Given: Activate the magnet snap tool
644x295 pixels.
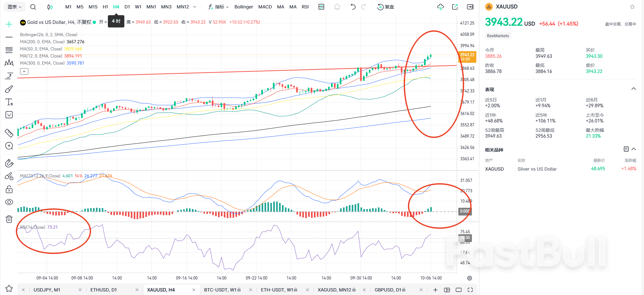Looking at the screenshot, I should tap(9, 163).
